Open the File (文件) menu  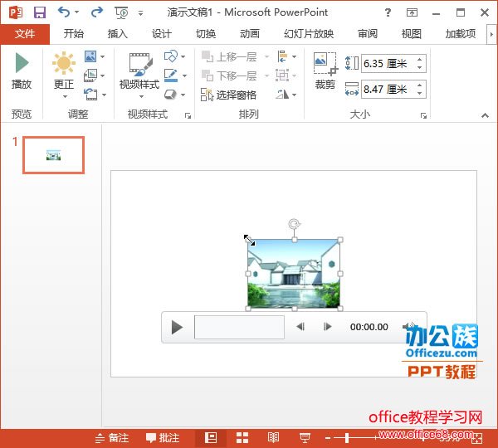pos(25,34)
